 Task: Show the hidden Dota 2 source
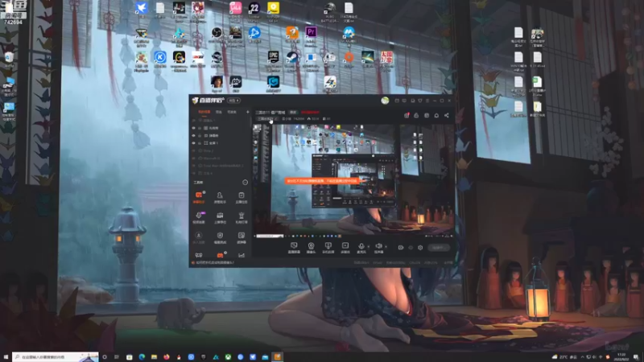[x=194, y=150]
